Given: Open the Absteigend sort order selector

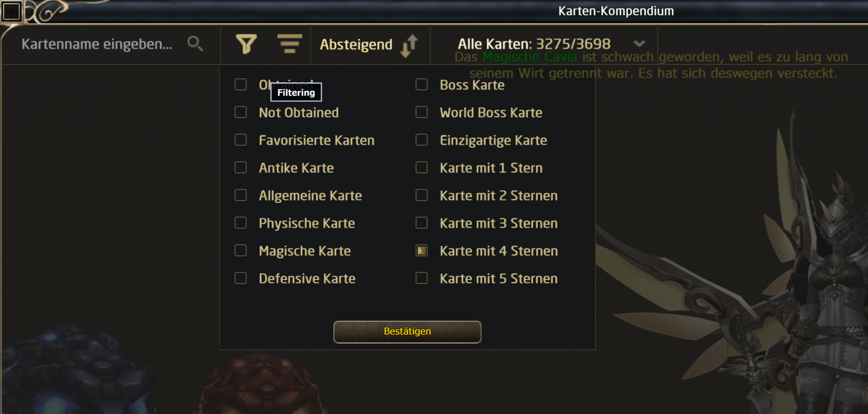Looking at the screenshot, I should [356, 44].
